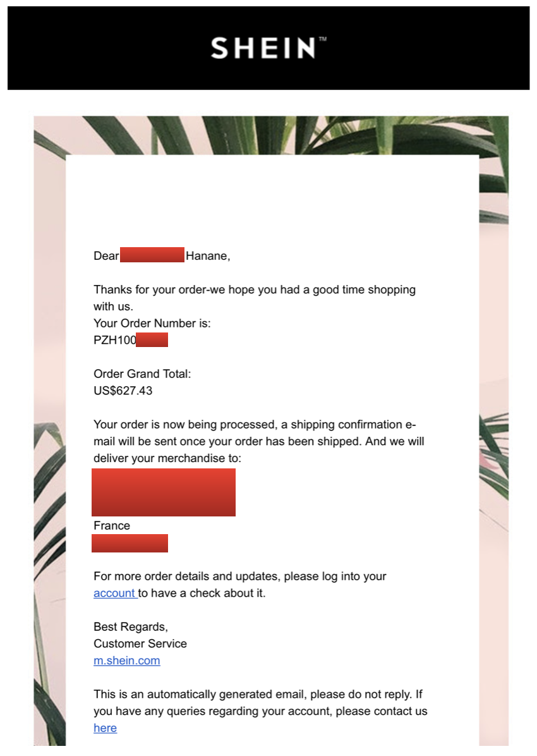Click the order number PZH100 text

coord(115,340)
